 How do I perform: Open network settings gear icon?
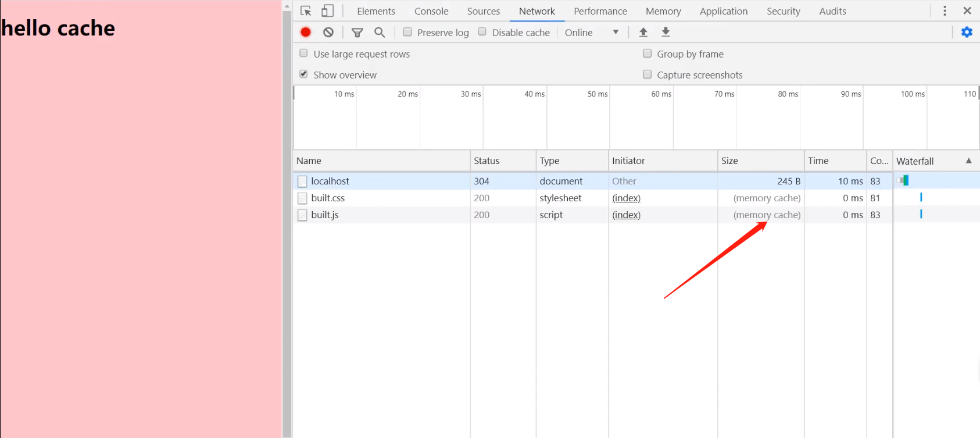[967, 32]
